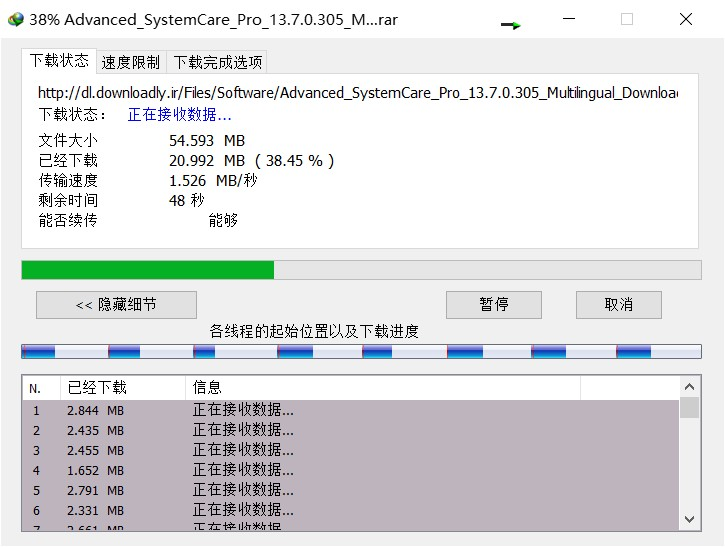The image size is (725, 547).
Task: Click the thread segments progress bar
Action: click(x=361, y=351)
